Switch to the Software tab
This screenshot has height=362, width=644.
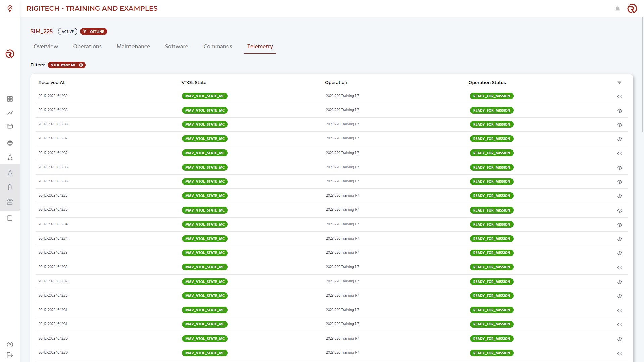[x=176, y=46]
